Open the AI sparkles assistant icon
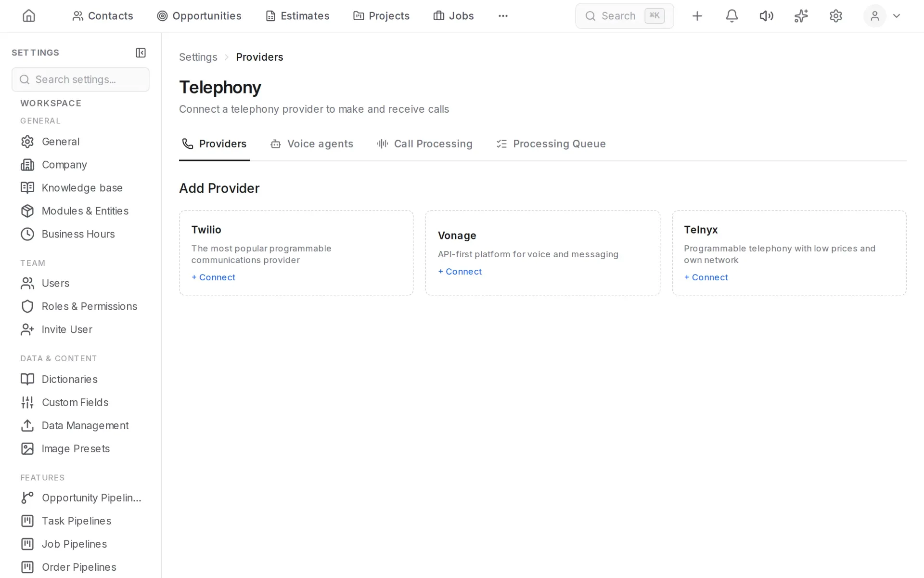Screen dimensions: 924x578 tap(801, 16)
